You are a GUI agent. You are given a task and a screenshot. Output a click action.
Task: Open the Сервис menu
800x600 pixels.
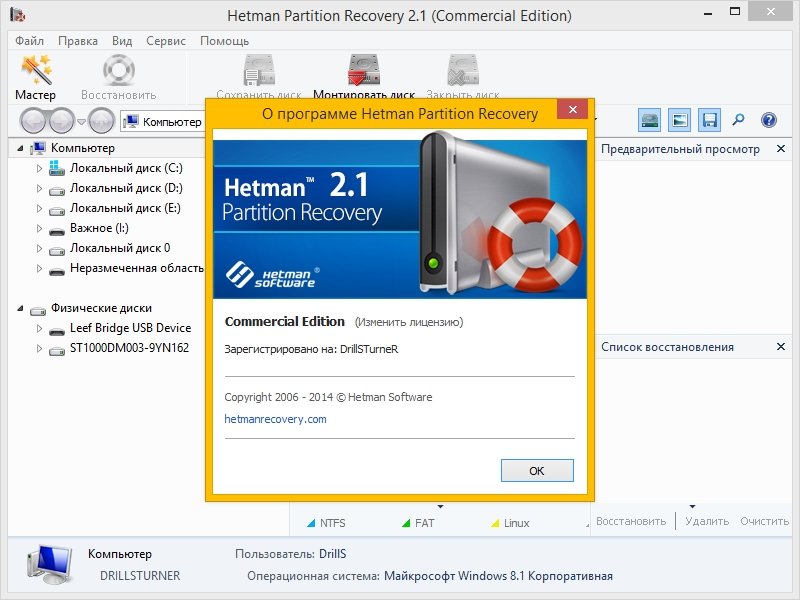[166, 41]
